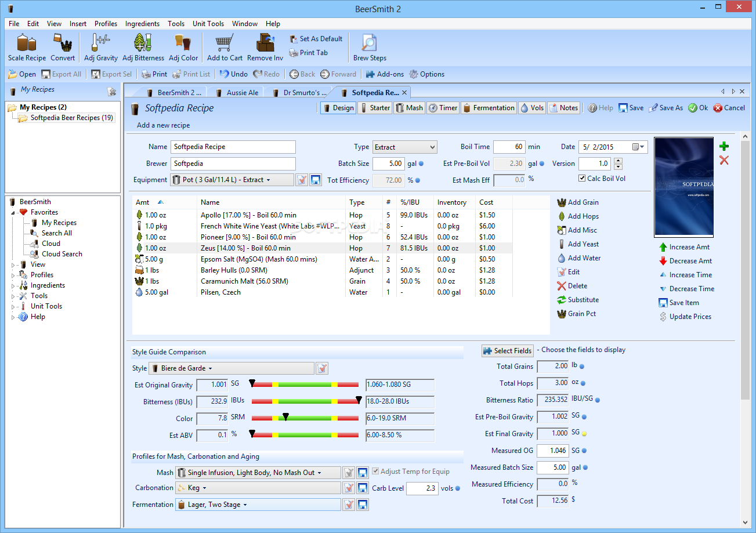Click the Version stepper up arrow
This screenshot has width=756, height=533.
click(618, 161)
